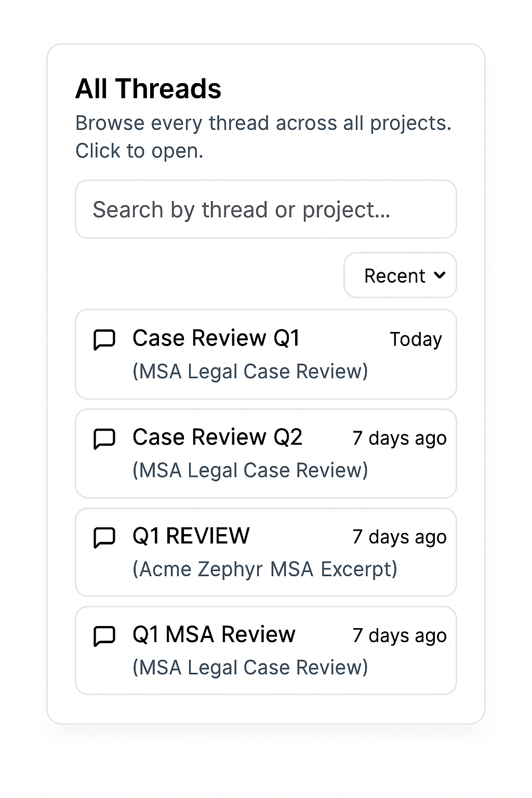Click the Acme Zephyr MSA Excerpt project label
The width and height of the screenshot is (532, 798).
265,569
